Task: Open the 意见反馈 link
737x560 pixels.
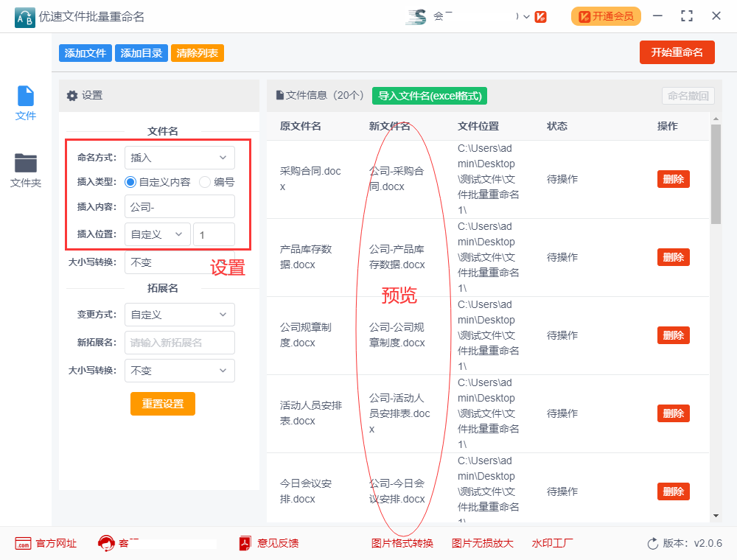Action: [278, 544]
